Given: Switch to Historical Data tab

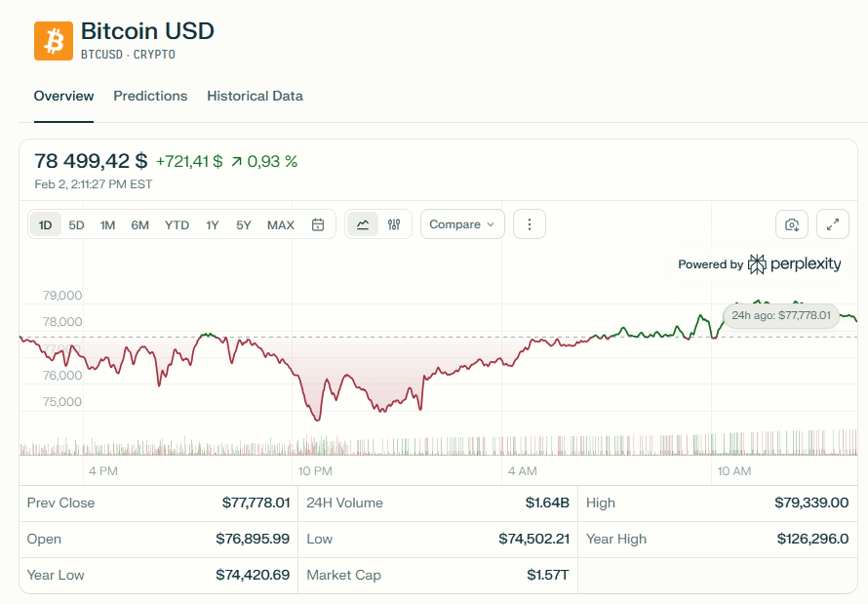Looking at the screenshot, I should tap(255, 96).
